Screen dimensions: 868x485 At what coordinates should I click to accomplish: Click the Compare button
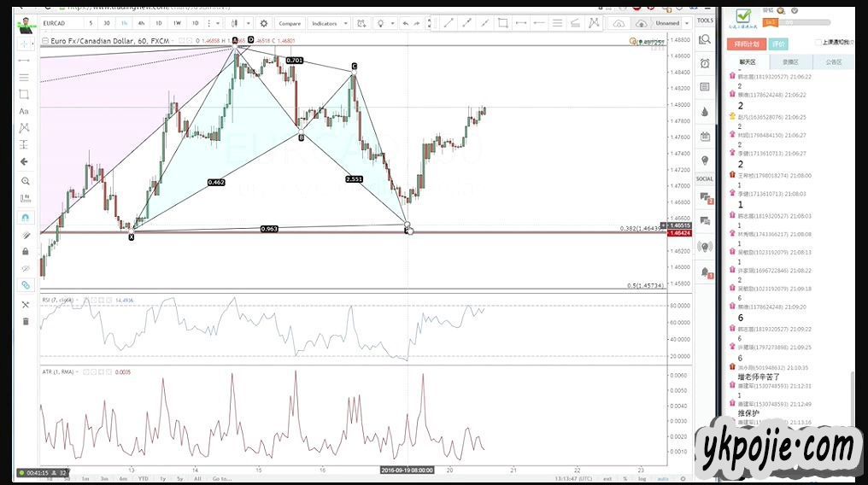[289, 23]
